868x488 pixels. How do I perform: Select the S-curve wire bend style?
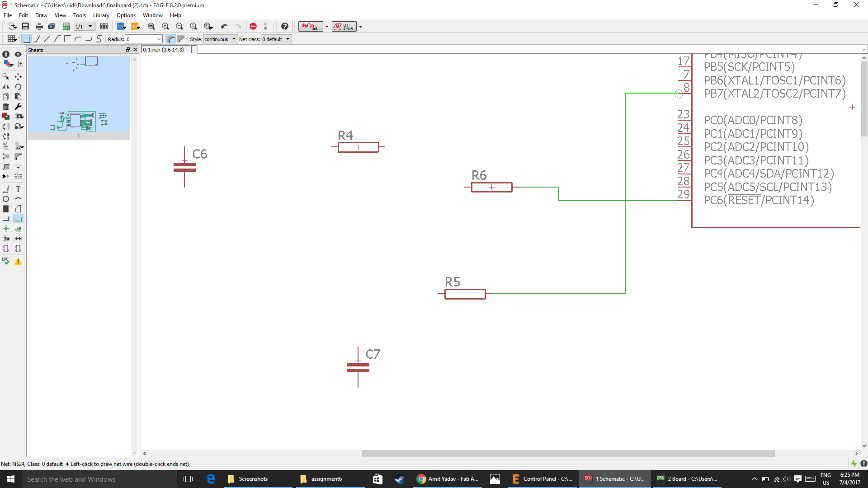99,39
